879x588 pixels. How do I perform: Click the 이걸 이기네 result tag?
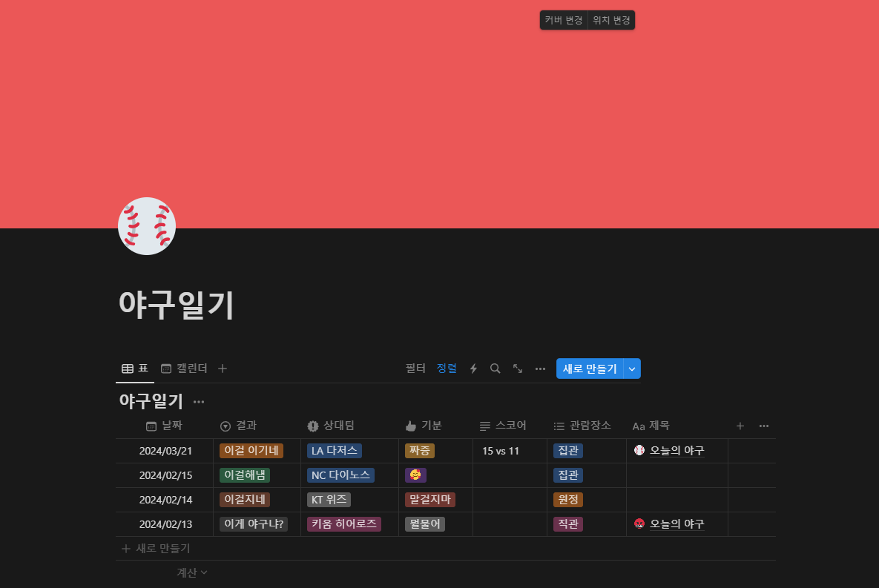251,451
